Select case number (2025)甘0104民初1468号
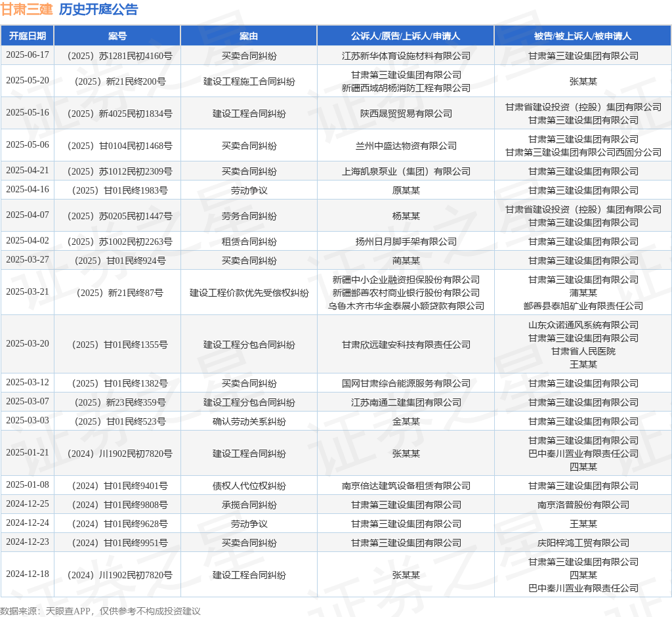This screenshot has width=672, height=617. (120, 146)
